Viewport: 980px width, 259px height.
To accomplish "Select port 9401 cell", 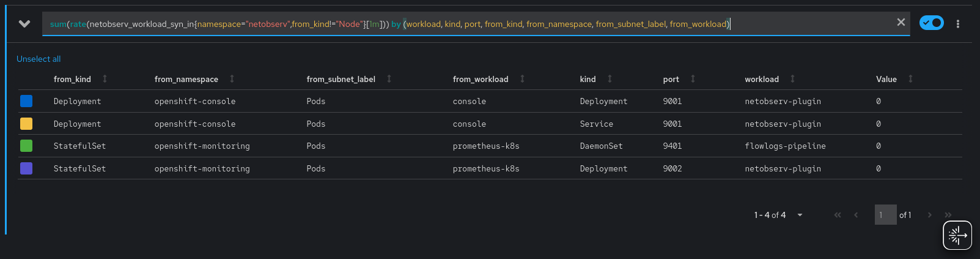I will [x=672, y=146].
